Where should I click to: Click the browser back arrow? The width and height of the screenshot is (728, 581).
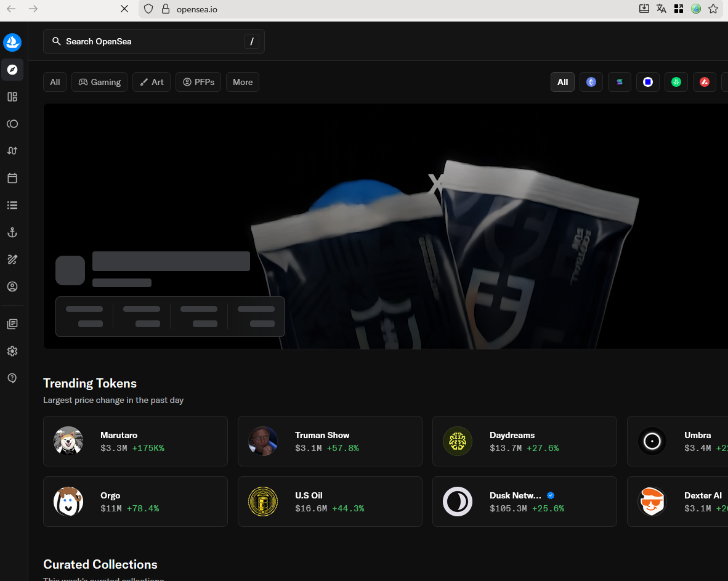pos(11,9)
